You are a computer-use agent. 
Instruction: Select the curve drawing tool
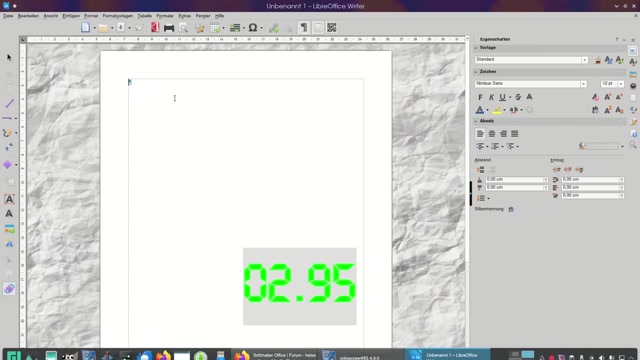(7, 133)
